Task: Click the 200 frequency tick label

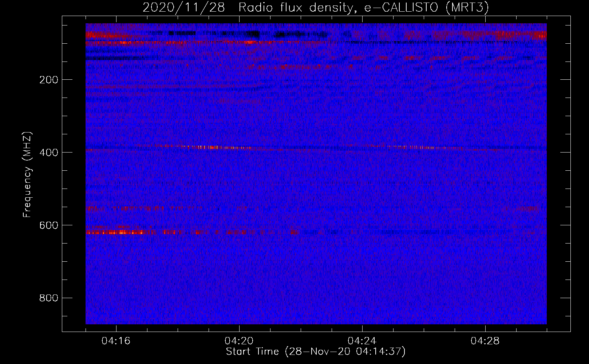Action: coord(49,80)
